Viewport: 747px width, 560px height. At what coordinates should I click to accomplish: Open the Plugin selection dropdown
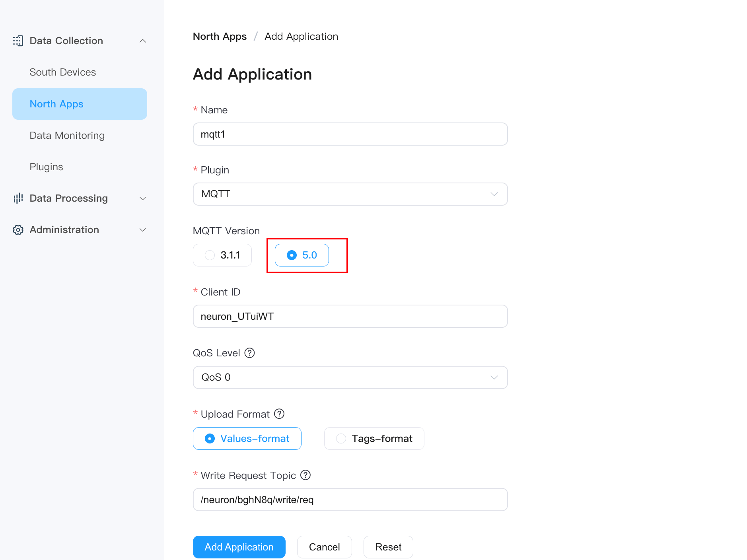[350, 194]
